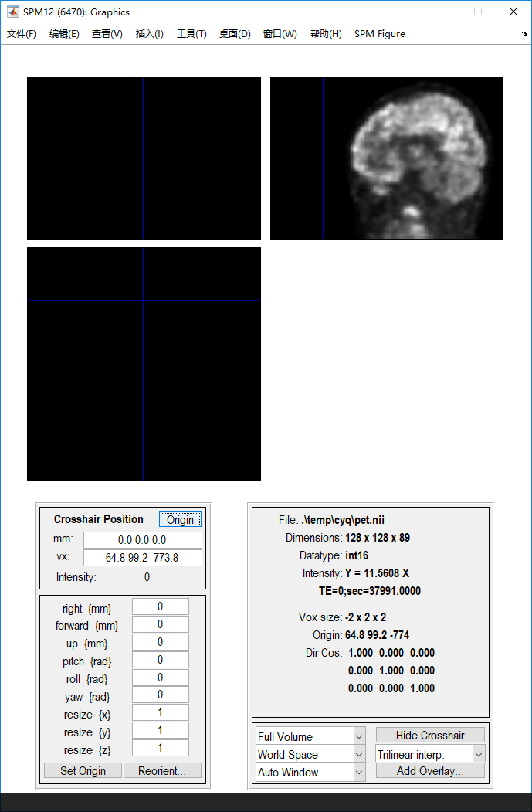This screenshot has height=812, width=532.
Task: Open the Auto Window dropdown
Action: pyautogui.click(x=310, y=772)
